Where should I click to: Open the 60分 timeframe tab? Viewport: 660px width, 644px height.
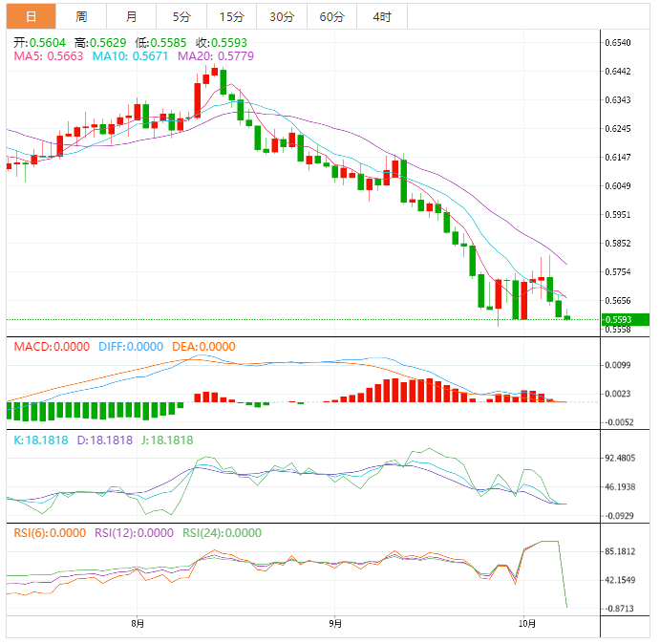coord(331,16)
